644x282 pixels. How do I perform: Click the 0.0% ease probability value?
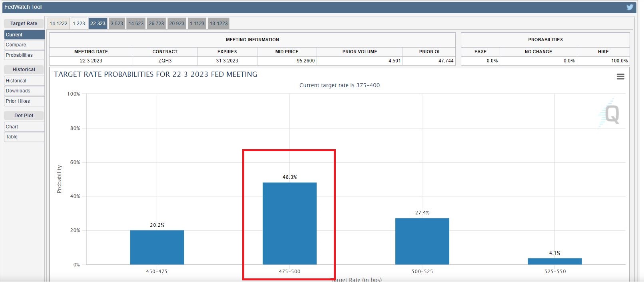[x=492, y=61]
